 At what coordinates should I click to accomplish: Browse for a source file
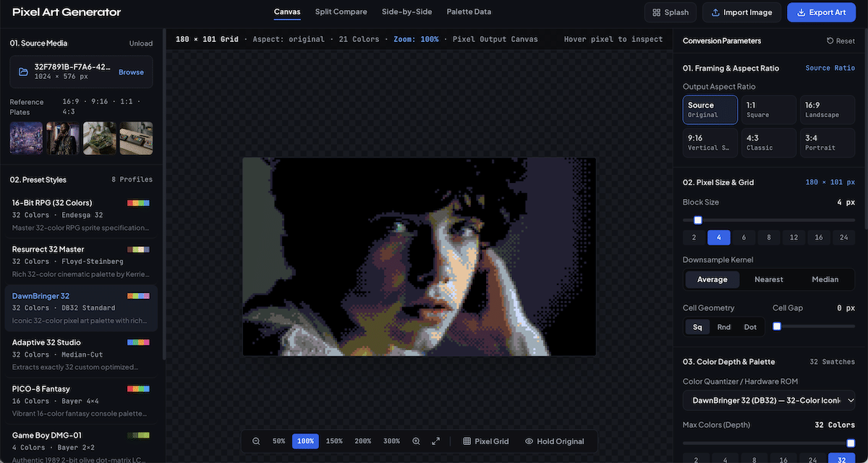point(131,72)
